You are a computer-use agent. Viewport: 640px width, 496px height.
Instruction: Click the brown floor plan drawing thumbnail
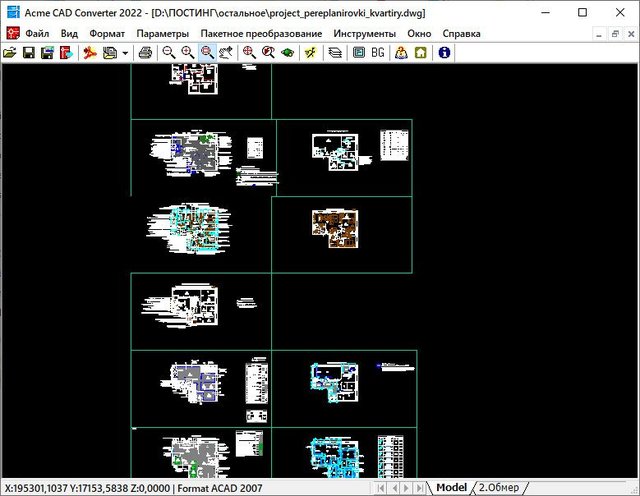[342, 227]
